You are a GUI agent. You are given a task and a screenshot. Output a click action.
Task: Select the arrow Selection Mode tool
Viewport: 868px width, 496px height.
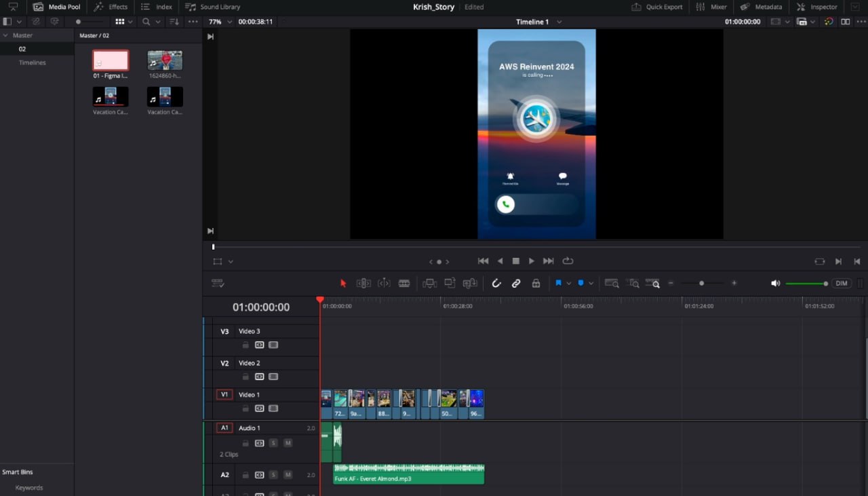tap(343, 283)
